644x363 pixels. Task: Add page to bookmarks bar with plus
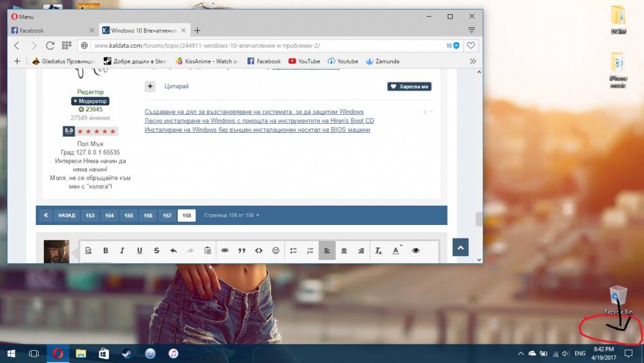(x=17, y=61)
